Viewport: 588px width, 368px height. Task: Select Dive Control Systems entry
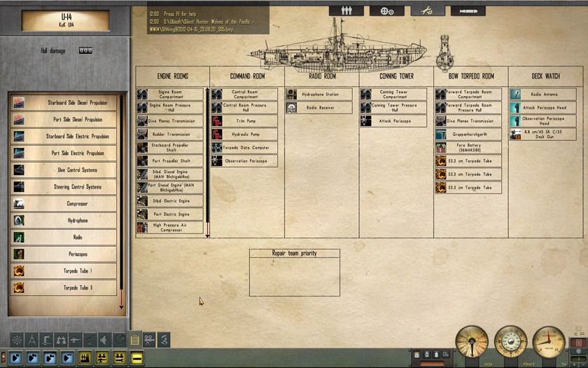[64, 170]
